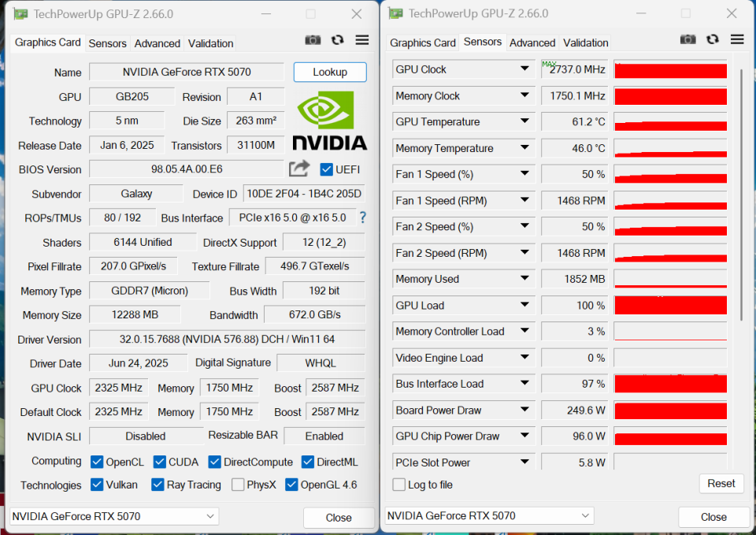Screen dimensions: 756x535
Task: Click the 249.6 W power value
Action: (574, 410)
